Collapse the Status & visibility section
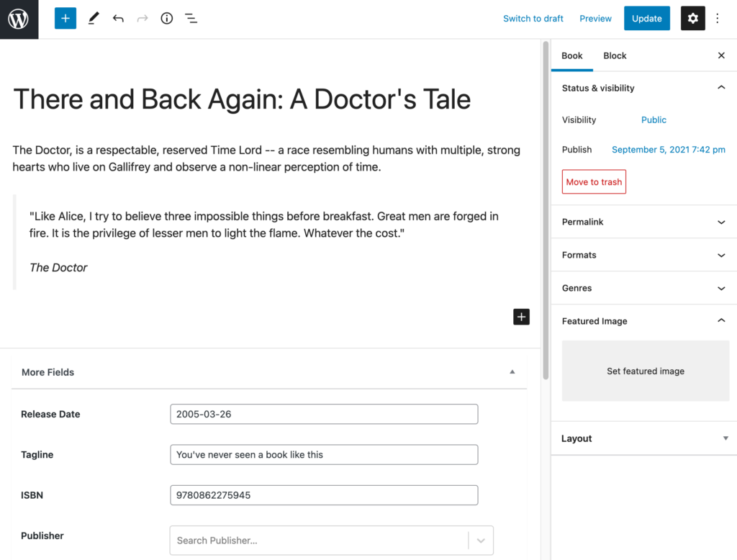Screen dimensions: 737x560 pyautogui.click(x=721, y=88)
